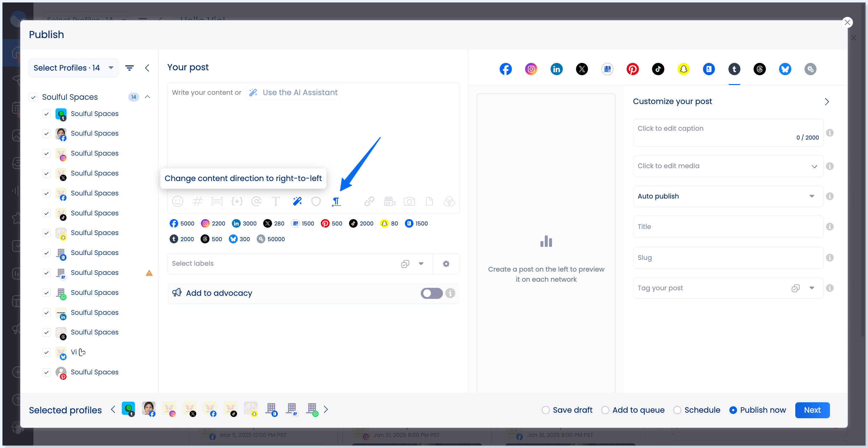Click into the Title input field
The width and height of the screenshot is (868, 448).
(728, 226)
